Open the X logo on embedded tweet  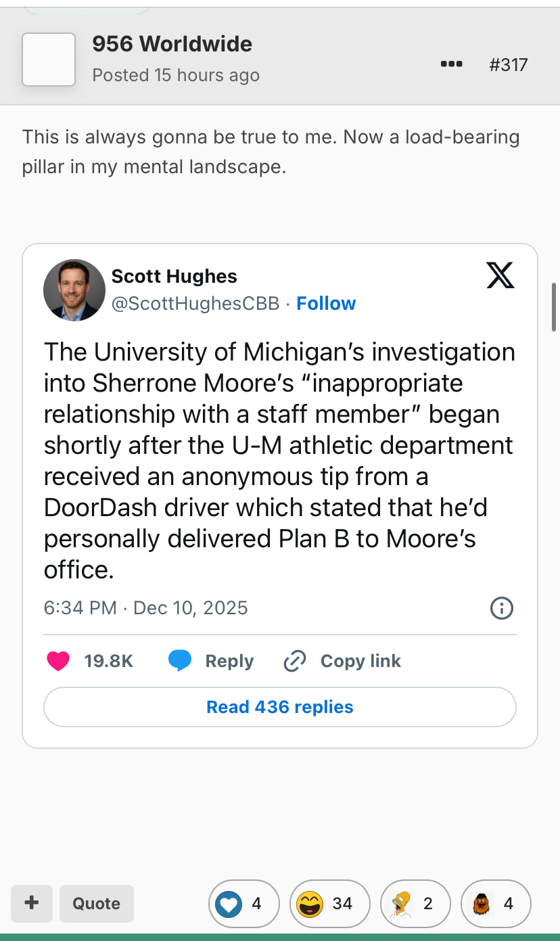click(x=500, y=275)
